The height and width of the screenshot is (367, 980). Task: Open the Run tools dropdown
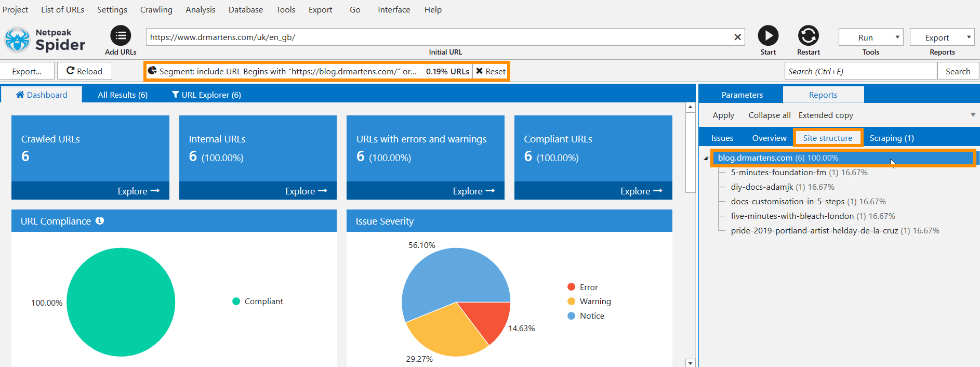tap(871, 37)
